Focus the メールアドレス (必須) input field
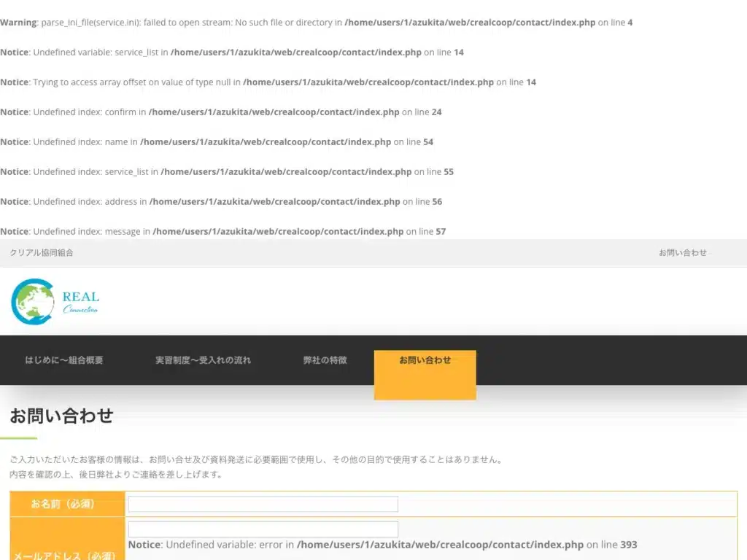Image resolution: width=747 pixels, height=560 pixels. 263,529
